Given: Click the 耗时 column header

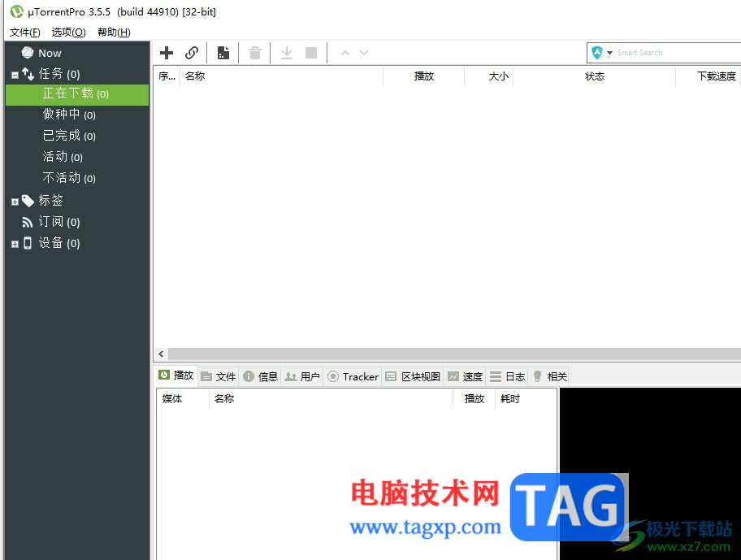Looking at the screenshot, I should pyautogui.click(x=526, y=399).
